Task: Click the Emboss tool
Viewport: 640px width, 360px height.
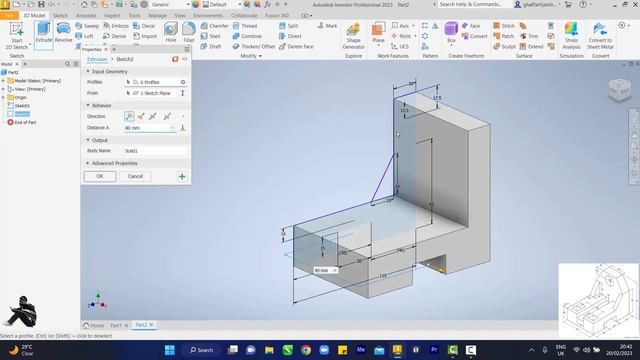Action: (116, 26)
